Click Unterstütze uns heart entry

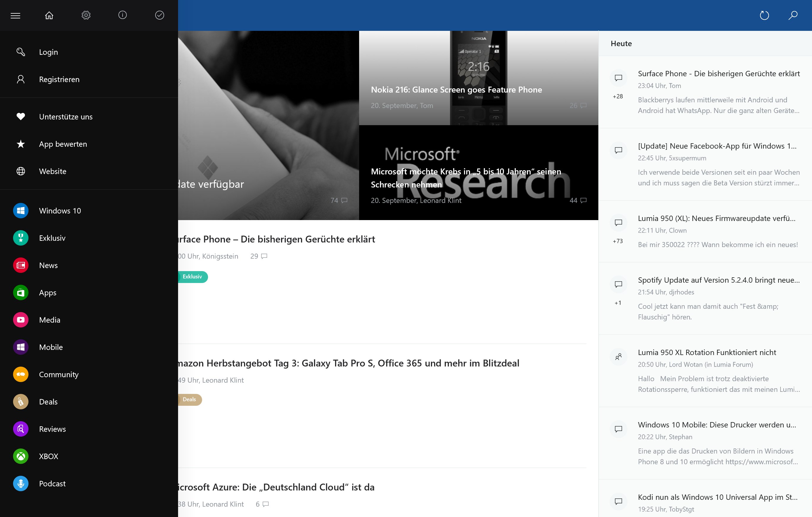[66, 117]
